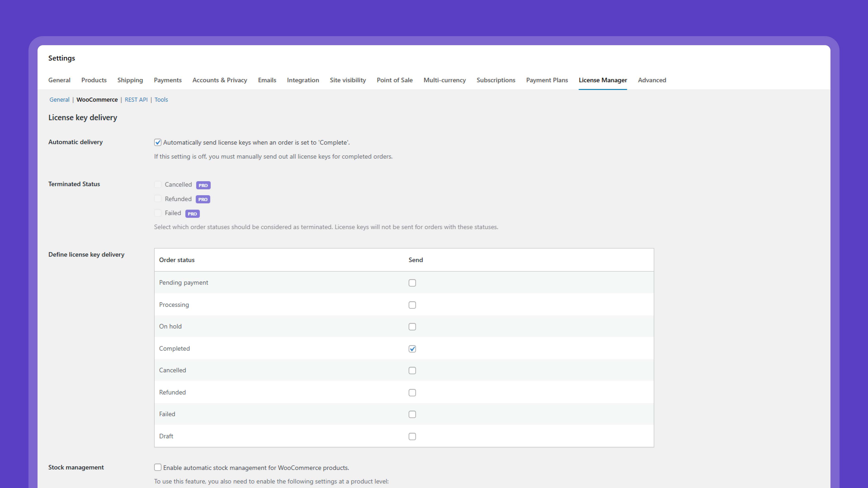Check Send for Pending payment status
This screenshot has width=868, height=488.
(x=412, y=283)
